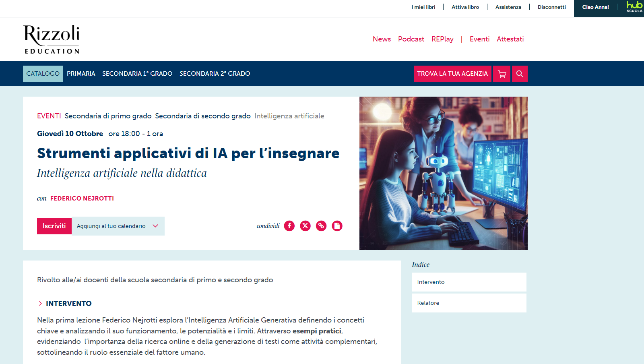Click Attiva libro link
This screenshot has height=364, width=644.
[465, 7]
